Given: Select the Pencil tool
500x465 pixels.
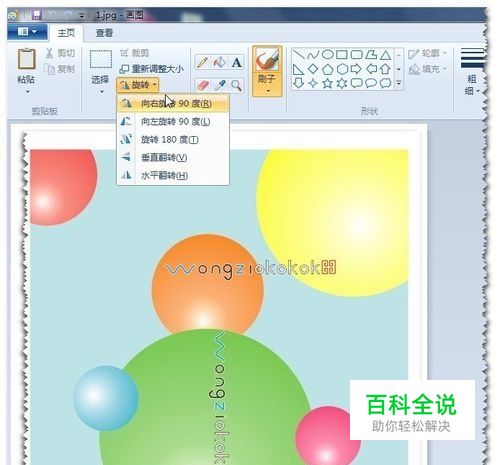Looking at the screenshot, I should pos(202,62).
